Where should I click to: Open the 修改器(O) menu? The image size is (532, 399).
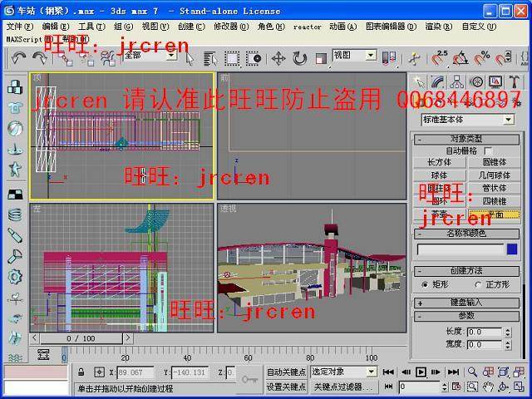(231, 27)
